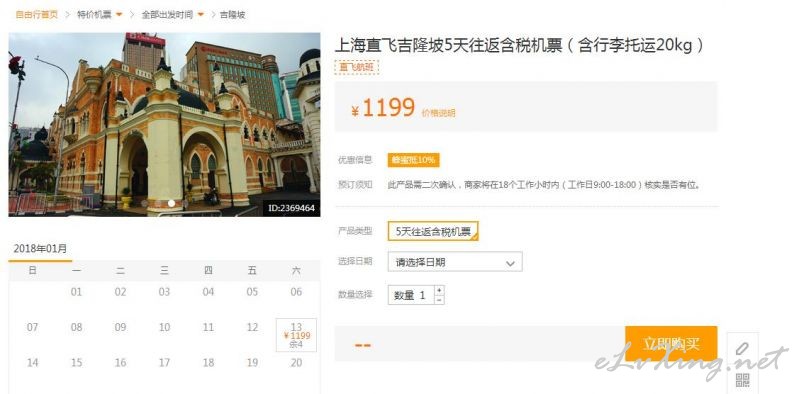Decrease quantity with the minus stepper
Screen dimensions: 799x394
tap(439, 300)
